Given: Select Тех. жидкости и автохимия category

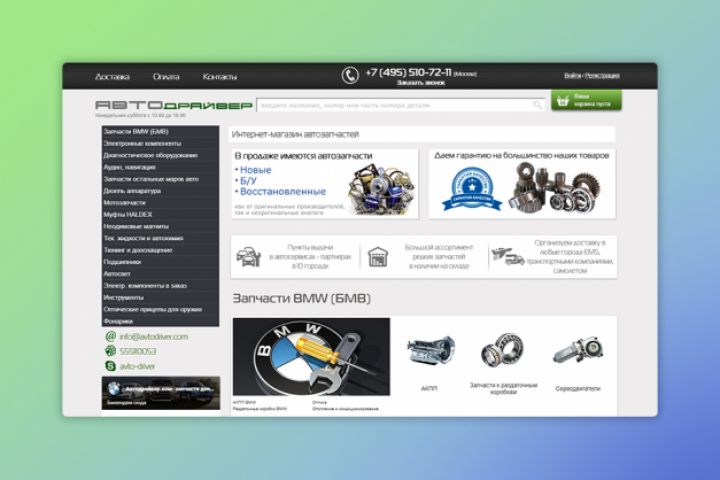Looking at the screenshot, I should pos(160,238).
